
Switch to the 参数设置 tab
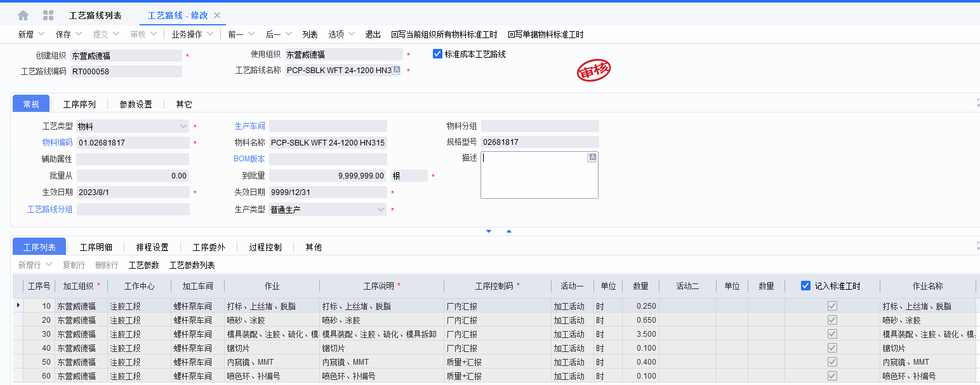pos(136,104)
